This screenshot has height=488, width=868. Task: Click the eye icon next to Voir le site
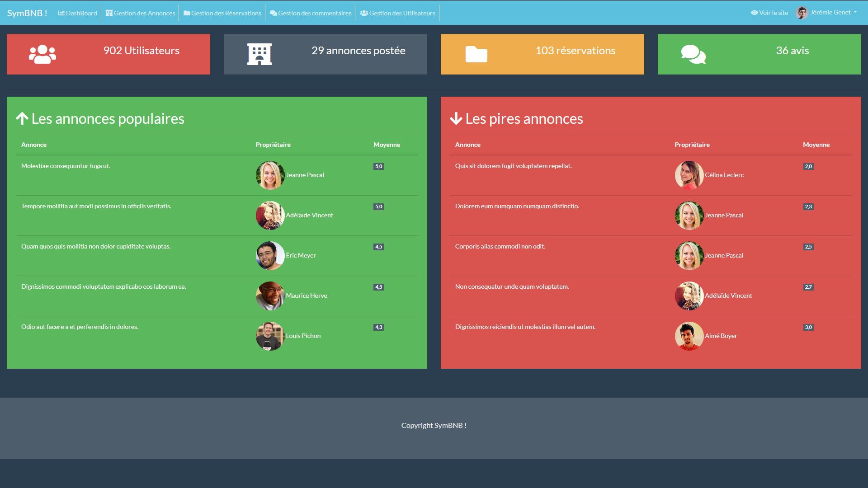754,13
